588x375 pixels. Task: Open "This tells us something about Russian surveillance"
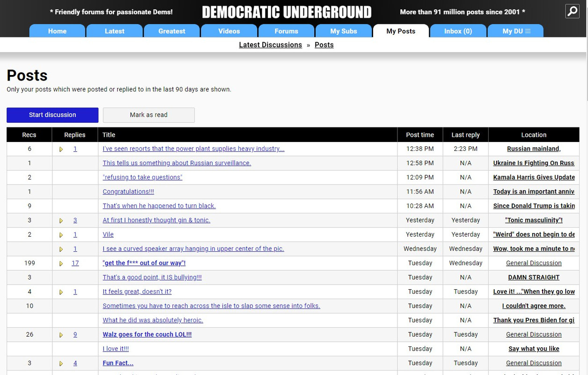177,163
